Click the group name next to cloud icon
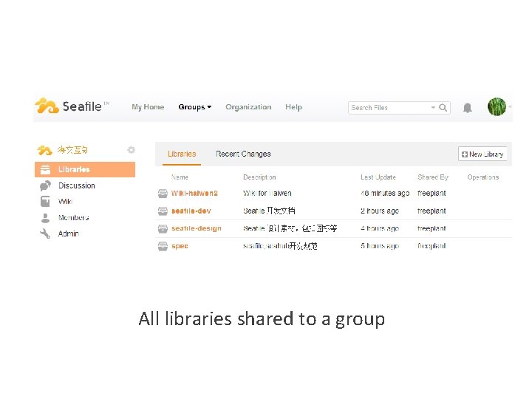 click(x=72, y=149)
